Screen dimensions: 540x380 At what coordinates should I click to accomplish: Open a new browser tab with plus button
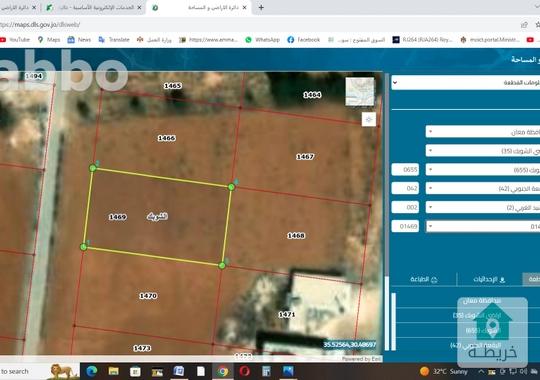click(x=261, y=7)
